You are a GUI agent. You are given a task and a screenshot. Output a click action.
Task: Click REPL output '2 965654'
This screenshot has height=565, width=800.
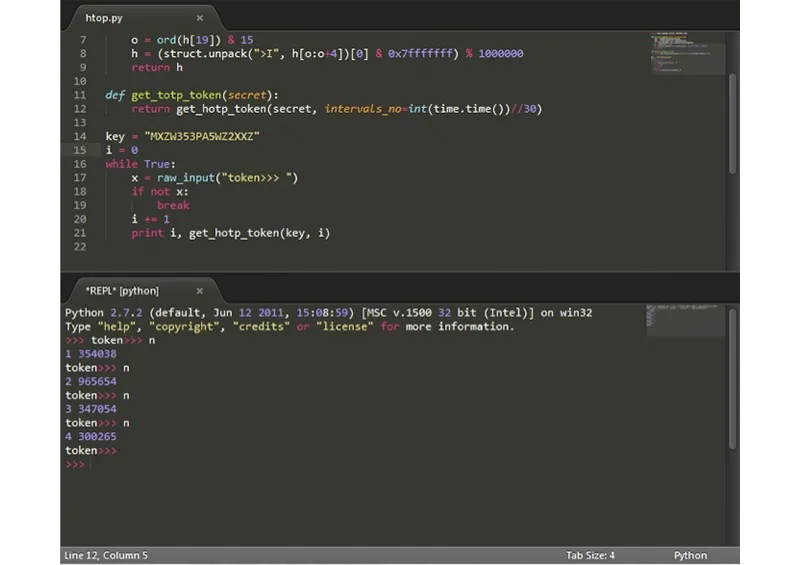pyautogui.click(x=91, y=381)
